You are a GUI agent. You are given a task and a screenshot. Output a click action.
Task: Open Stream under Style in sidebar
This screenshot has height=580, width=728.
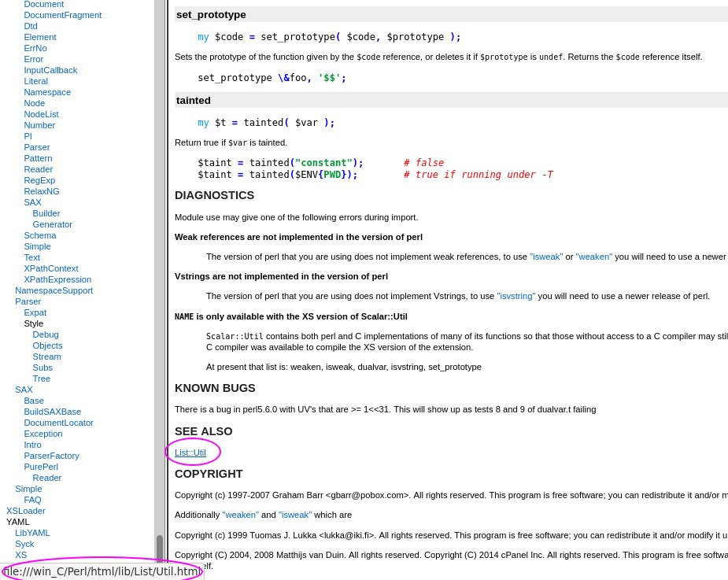click(x=47, y=356)
